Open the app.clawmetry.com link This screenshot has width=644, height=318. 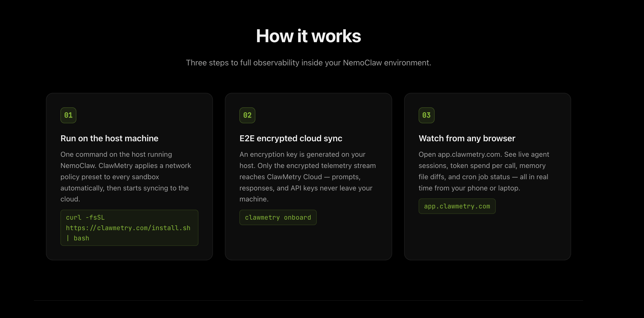(x=457, y=206)
